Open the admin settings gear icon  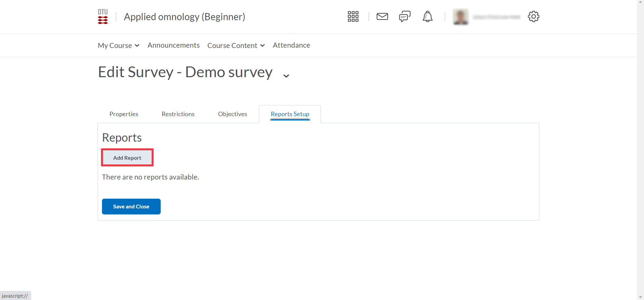click(533, 16)
